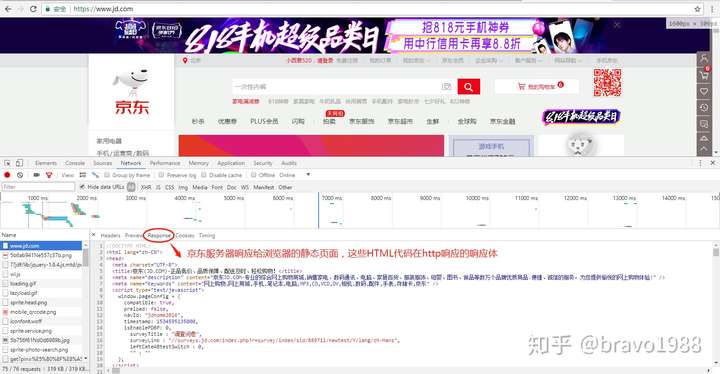Open the 全球购 navigation link
Screen dimensions: 720x374
(x=467, y=121)
